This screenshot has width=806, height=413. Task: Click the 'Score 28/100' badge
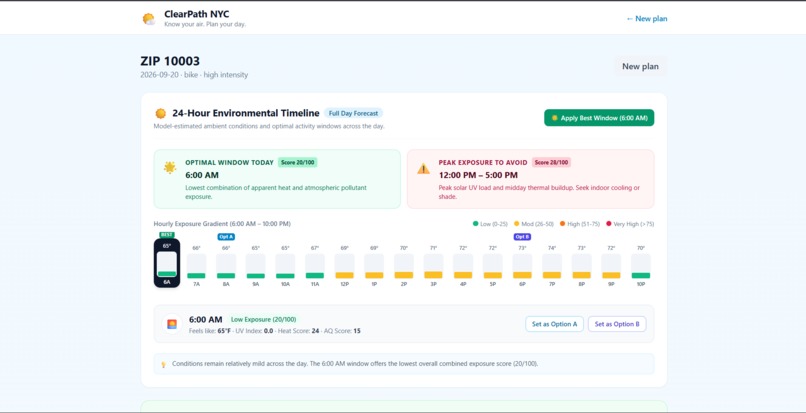[x=551, y=163]
